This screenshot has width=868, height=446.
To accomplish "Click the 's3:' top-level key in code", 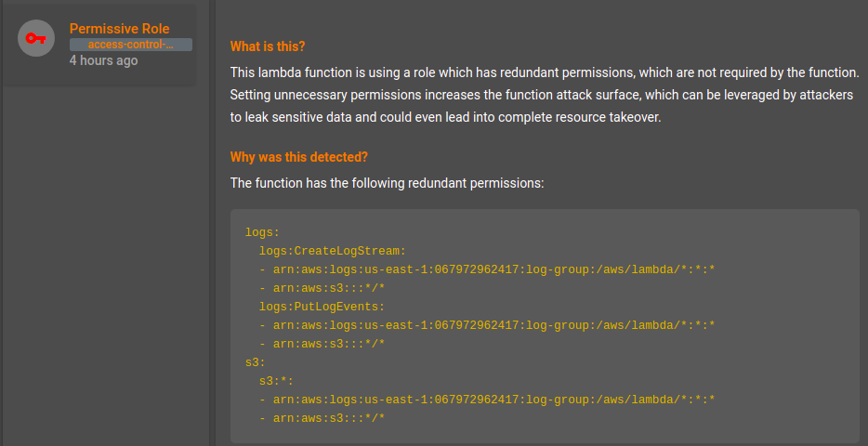I will pos(255,362).
